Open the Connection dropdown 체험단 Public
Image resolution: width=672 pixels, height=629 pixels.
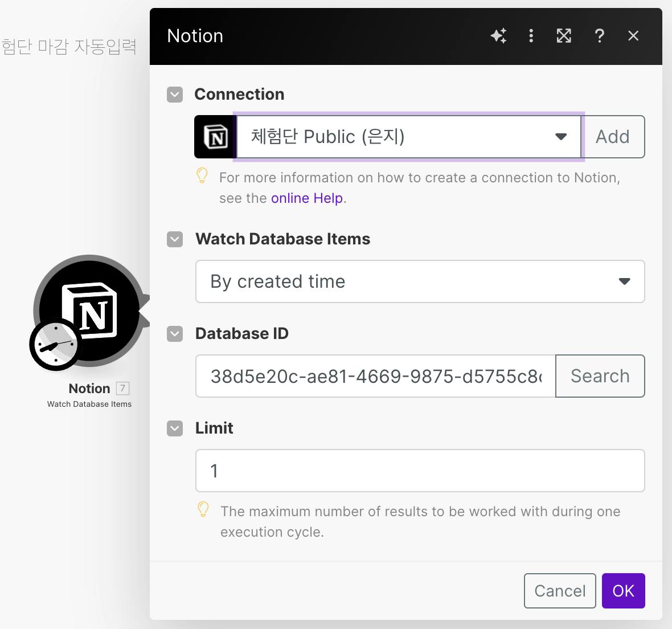[409, 137]
